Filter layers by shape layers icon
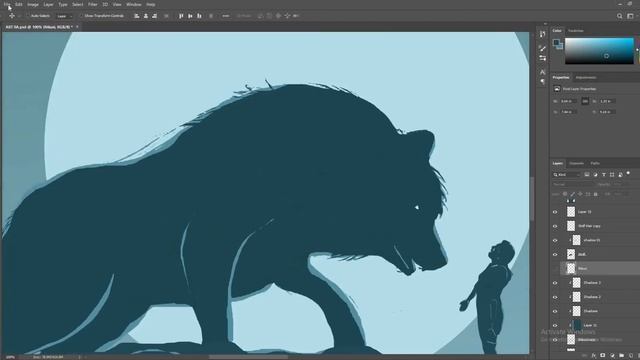This screenshot has height=360, width=640. coord(612,175)
